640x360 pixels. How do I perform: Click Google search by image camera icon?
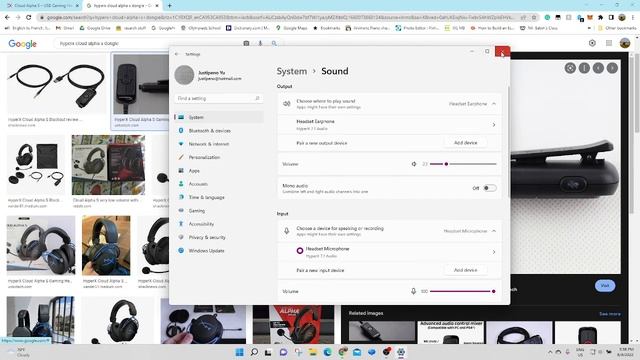click(246, 43)
